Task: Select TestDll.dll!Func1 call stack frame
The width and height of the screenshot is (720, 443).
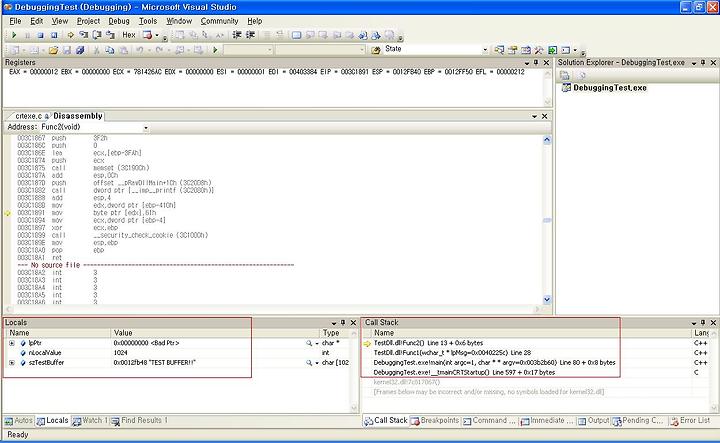Action: click(x=452, y=353)
